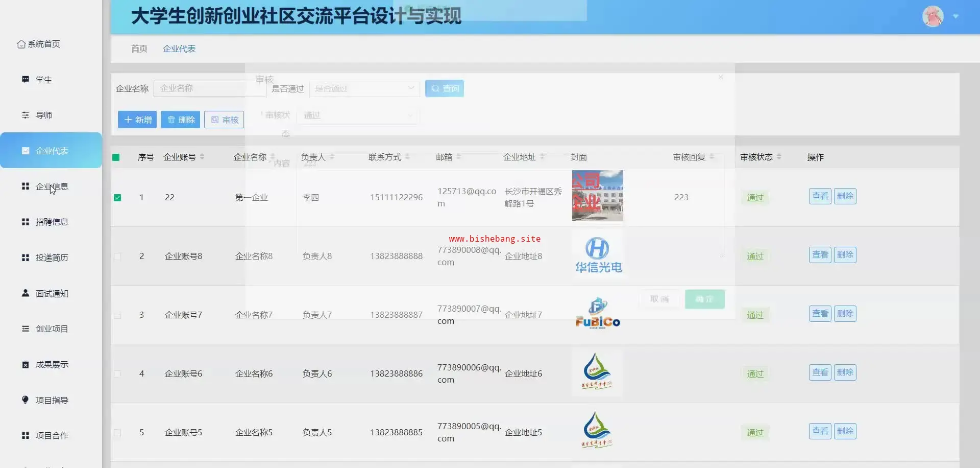
Task: Click the 学生 sidebar icon
Action: tap(25, 80)
